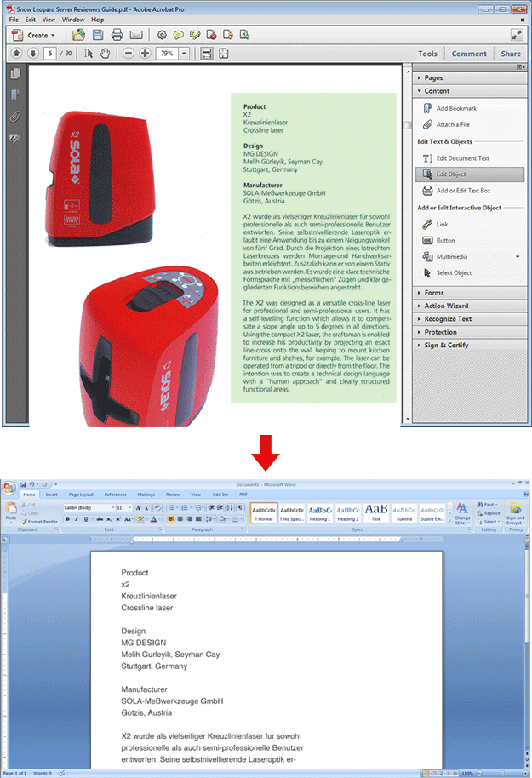Open the References tab in Word
This screenshot has height=778, width=532.
pos(115,495)
